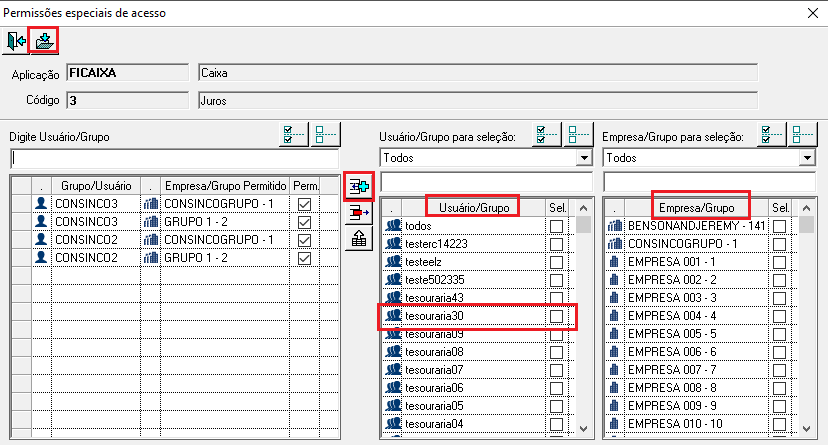Click company group icon in first CONSINCO2 row
The image size is (828, 446).
pos(150,240)
